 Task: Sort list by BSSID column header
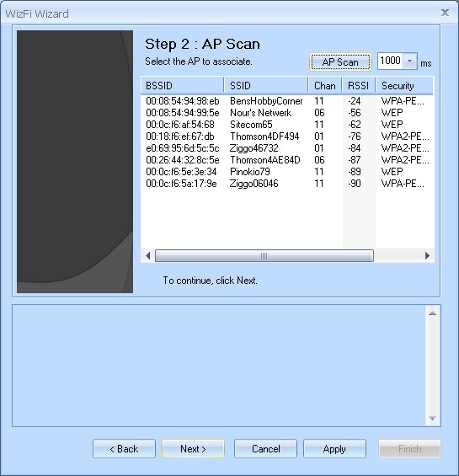click(x=182, y=86)
